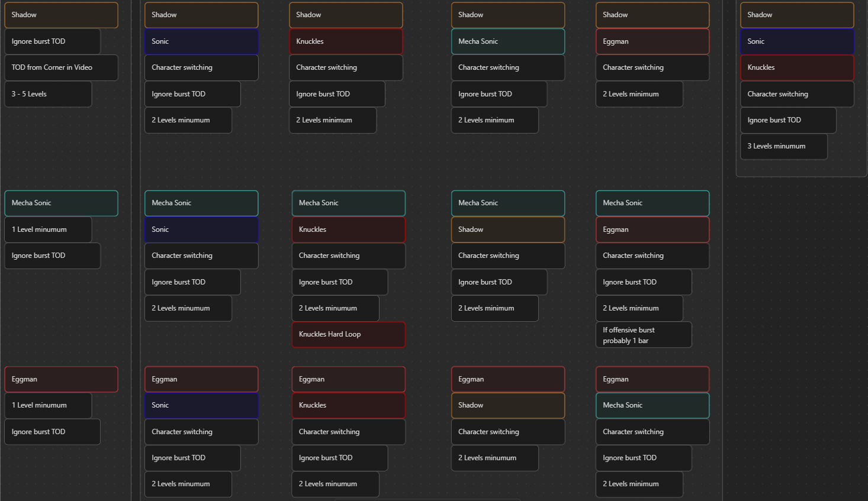Select the "3 Levels minumum" card
Viewport: 868px width, 501px height.
pos(783,146)
